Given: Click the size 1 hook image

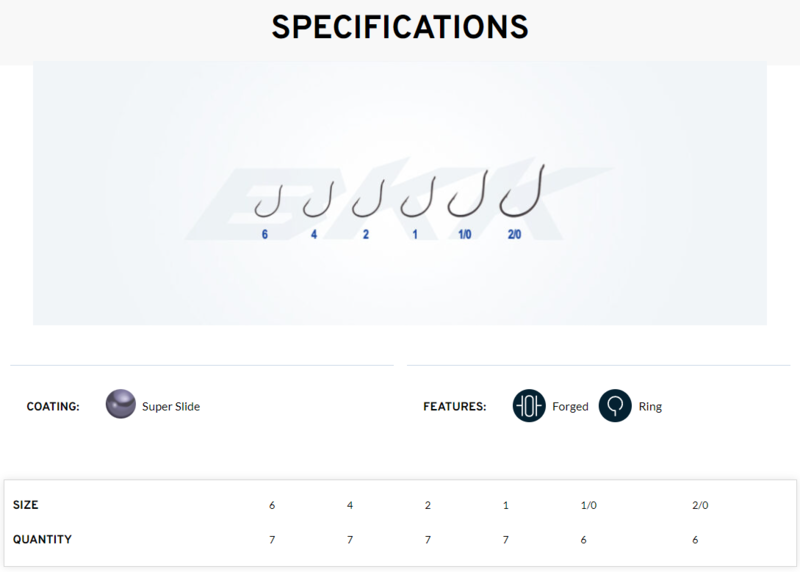Looking at the screenshot, I should tap(416, 198).
